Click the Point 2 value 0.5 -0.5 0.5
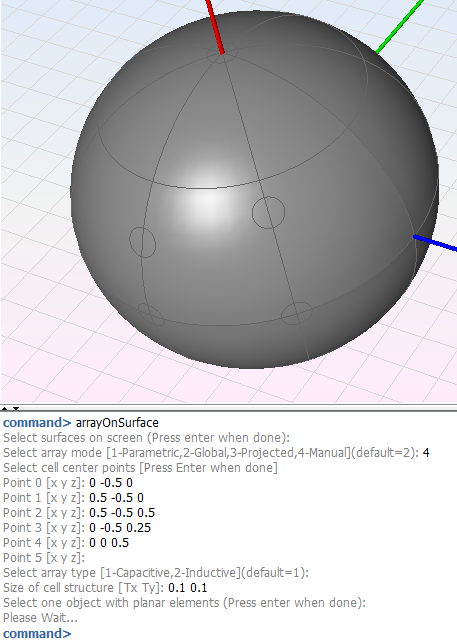 [122, 513]
